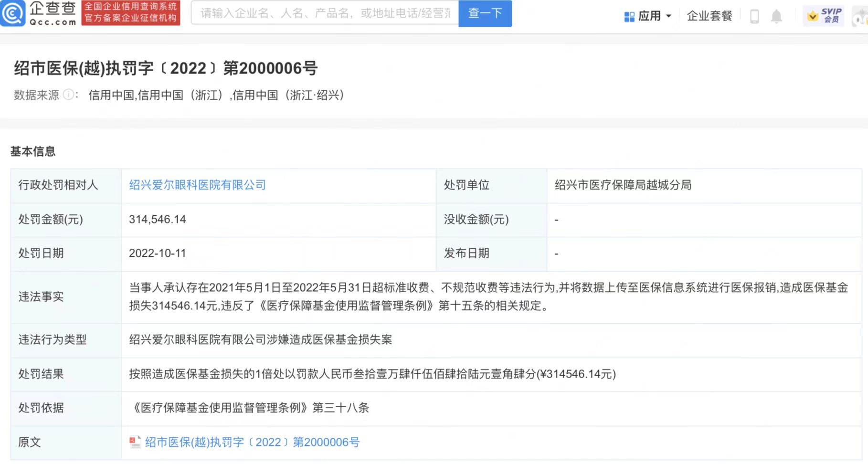Click the PDF icon in 原文 row
The height and width of the screenshot is (464, 868).
click(135, 442)
